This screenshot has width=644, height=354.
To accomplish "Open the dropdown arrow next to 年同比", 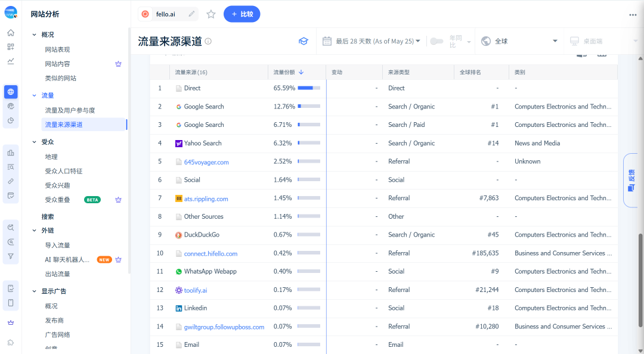I will (469, 42).
